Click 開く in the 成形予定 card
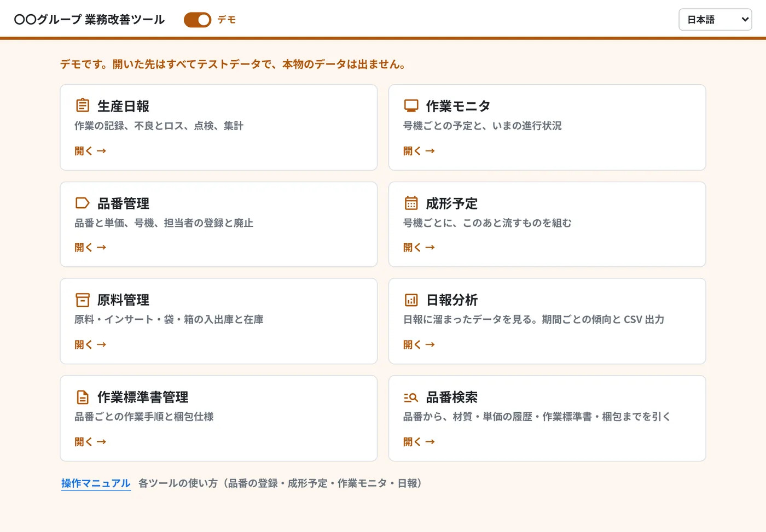Viewport: 766px width, 532px height. [x=419, y=248]
